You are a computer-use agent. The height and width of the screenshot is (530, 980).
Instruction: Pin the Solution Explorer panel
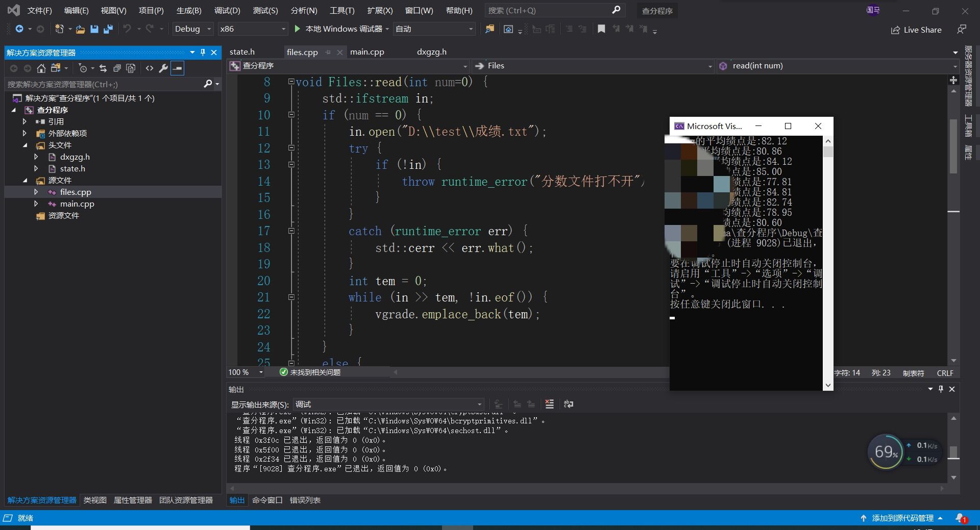203,52
